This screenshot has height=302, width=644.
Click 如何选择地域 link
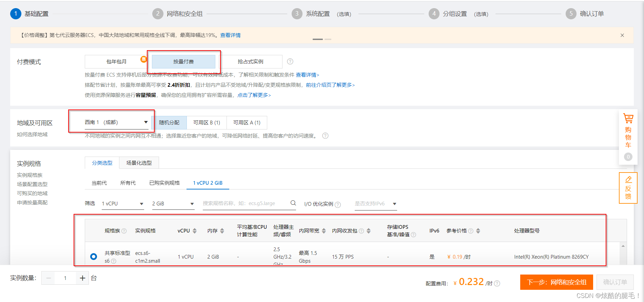(x=32, y=135)
